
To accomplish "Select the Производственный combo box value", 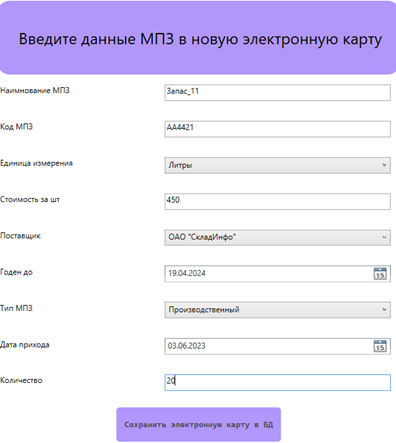I will (x=277, y=310).
